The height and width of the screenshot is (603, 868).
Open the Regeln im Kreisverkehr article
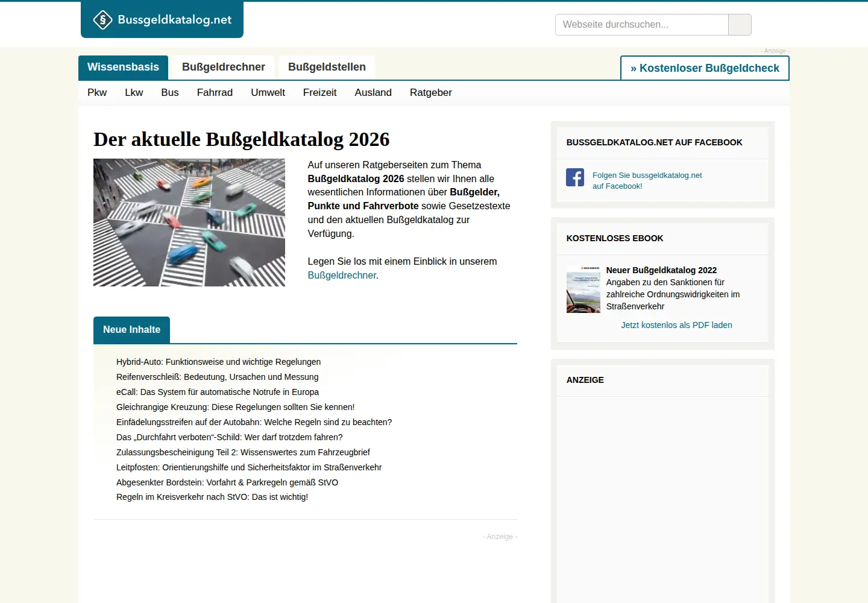[x=212, y=497]
